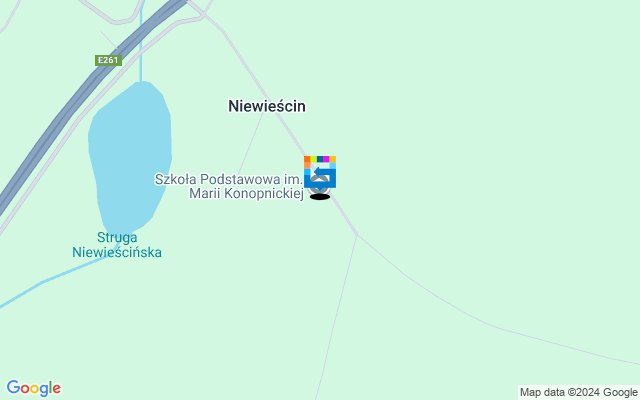This screenshot has height=400, width=640.
Task: Click the Struga Niewieścińska stream label
Action: (117, 245)
